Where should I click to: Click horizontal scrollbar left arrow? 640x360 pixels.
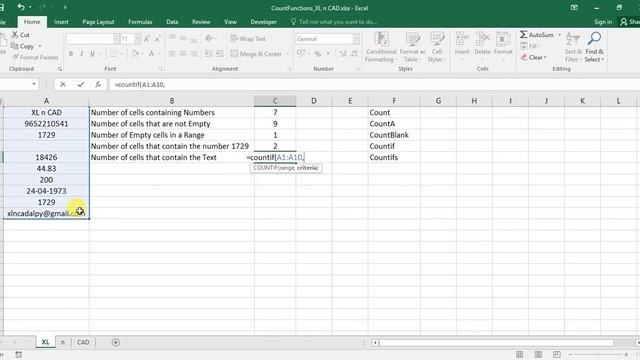(x=375, y=342)
